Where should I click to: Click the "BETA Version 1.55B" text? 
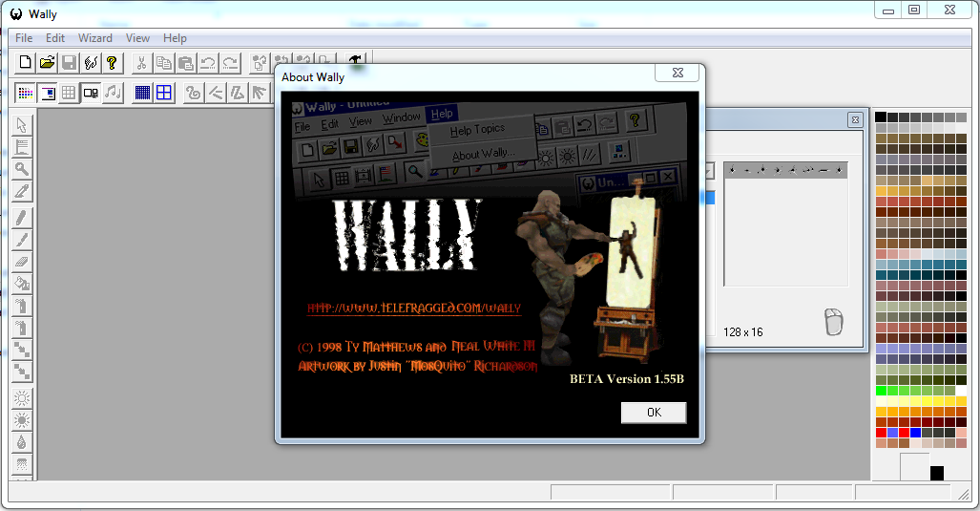[x=627, y=379]
